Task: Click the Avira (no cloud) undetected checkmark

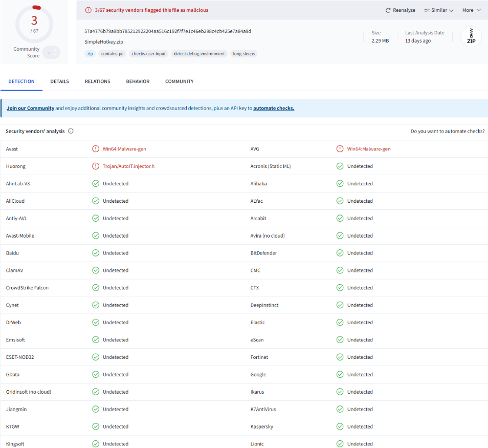Action: [x=340, y=236]
